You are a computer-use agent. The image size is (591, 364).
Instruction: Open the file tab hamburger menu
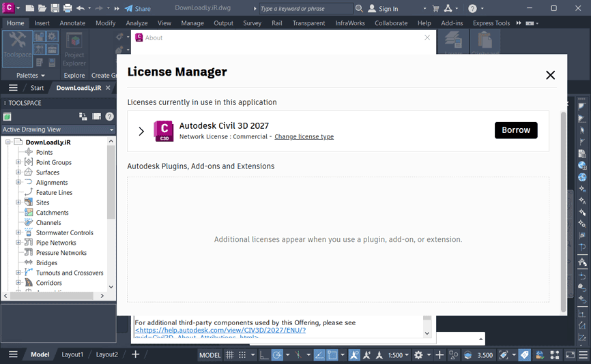coord(13,88)
